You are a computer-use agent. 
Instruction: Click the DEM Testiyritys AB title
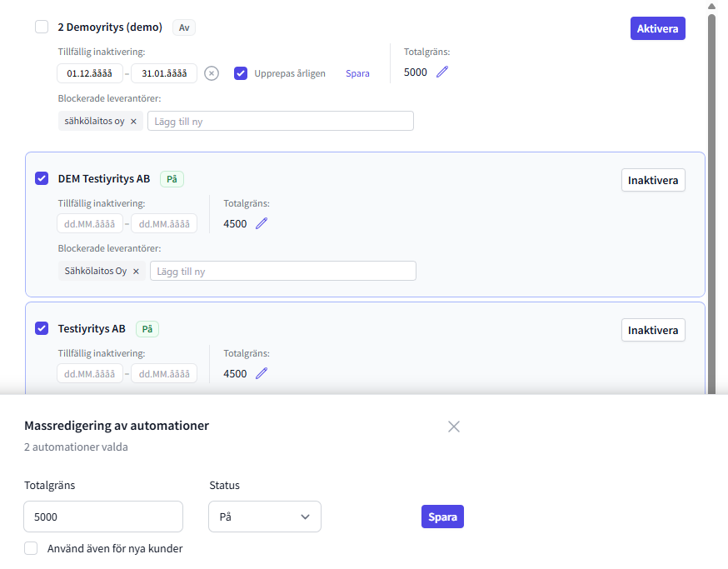104,179
